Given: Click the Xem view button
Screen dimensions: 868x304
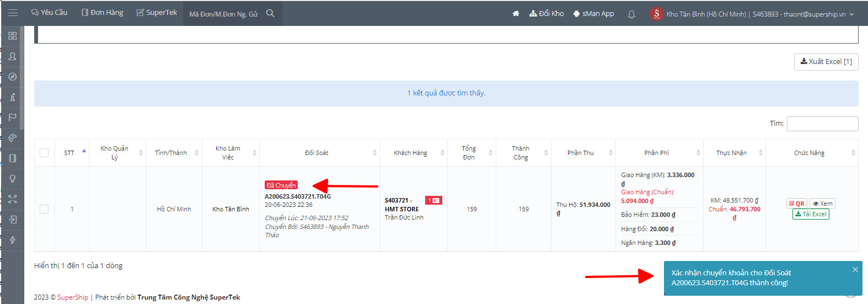Looking at the screenshot, I should click(822, 204).
